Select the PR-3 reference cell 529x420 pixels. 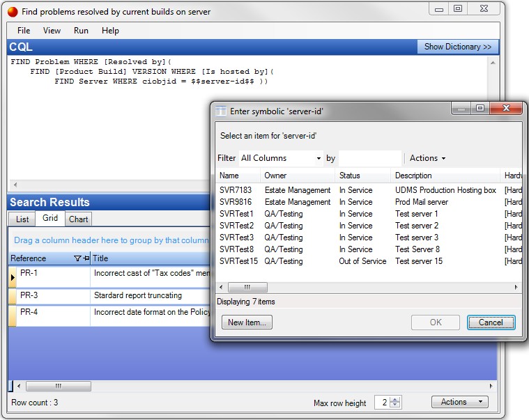tap(53, 296)
